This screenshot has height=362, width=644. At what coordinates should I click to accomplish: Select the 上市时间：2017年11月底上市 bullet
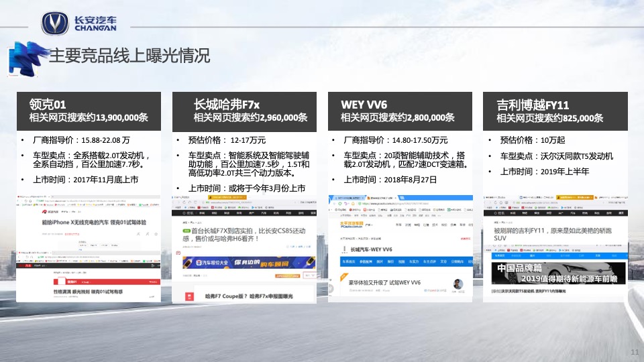click(85, 180)
